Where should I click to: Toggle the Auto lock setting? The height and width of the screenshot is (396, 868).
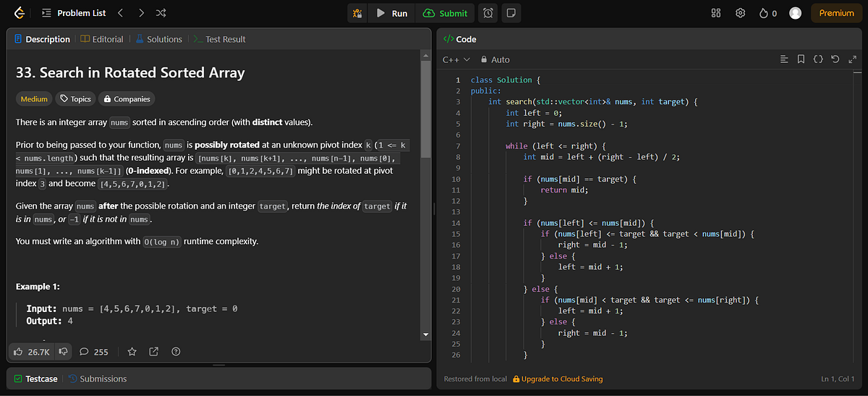coord(495,59)
